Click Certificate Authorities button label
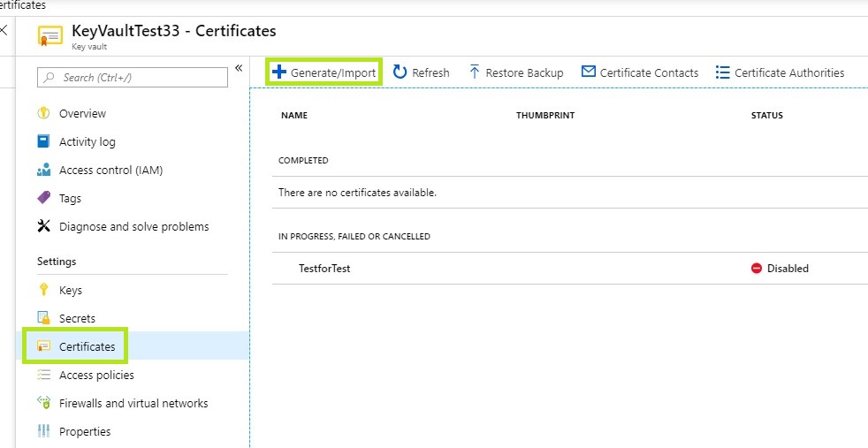The width and height of the screenshot is (868, 448). tap(789, 72)
